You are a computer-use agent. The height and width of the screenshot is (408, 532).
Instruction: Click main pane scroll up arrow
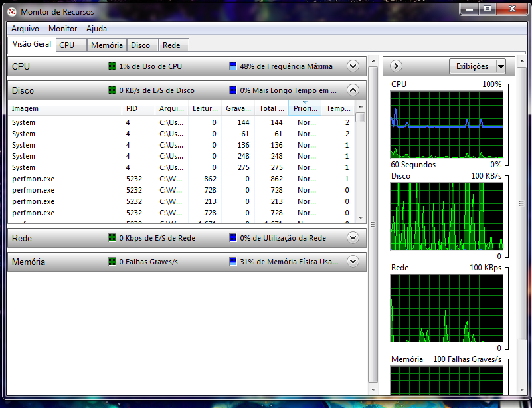tap(373, 61)
